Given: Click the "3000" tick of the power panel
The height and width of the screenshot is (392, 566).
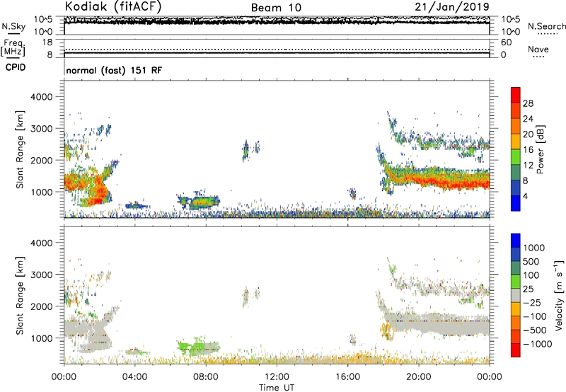Looking at the screenshot, I should click(x=42, y=129).
